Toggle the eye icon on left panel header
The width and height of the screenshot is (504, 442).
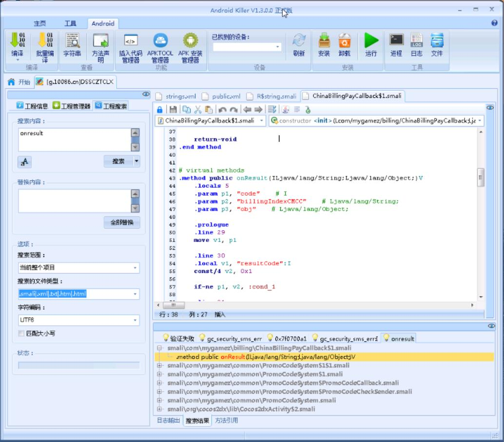click(x=146, y=94)
